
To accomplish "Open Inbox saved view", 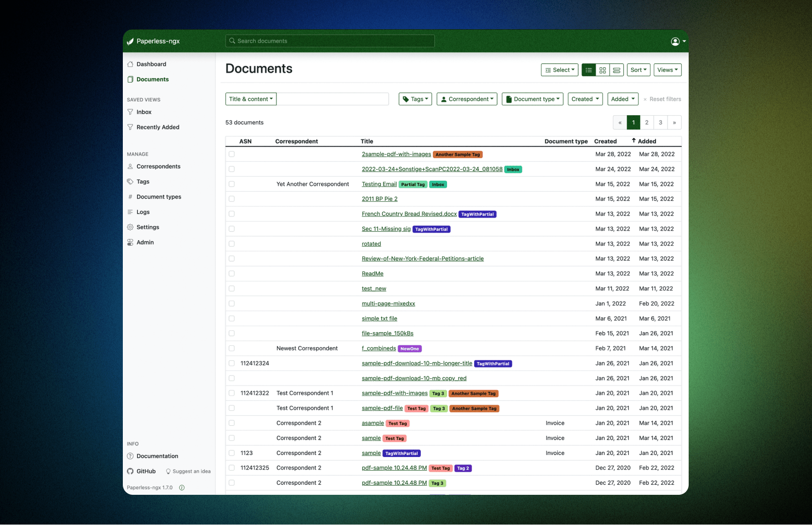I will tap(144, 112).
